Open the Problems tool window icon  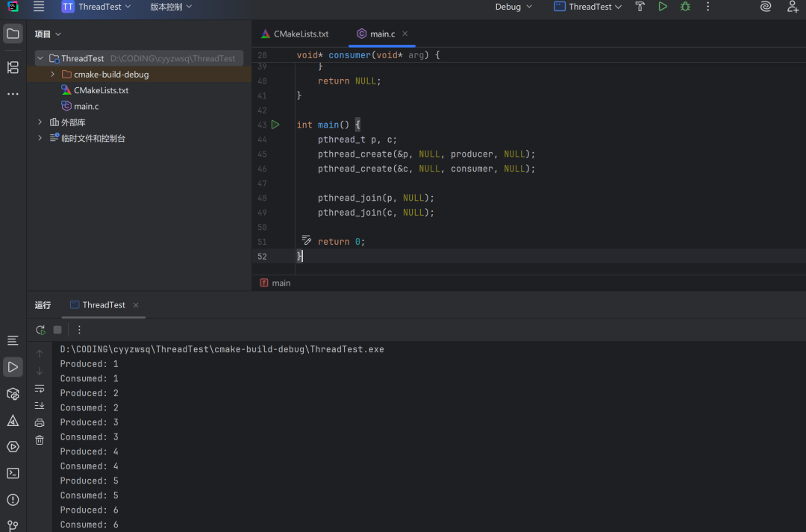point(13,500)
